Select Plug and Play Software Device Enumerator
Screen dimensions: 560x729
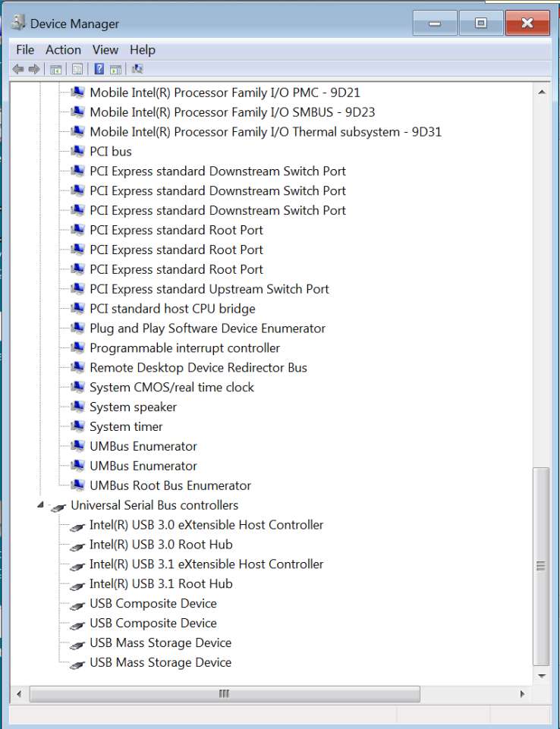tap(207, 328)
